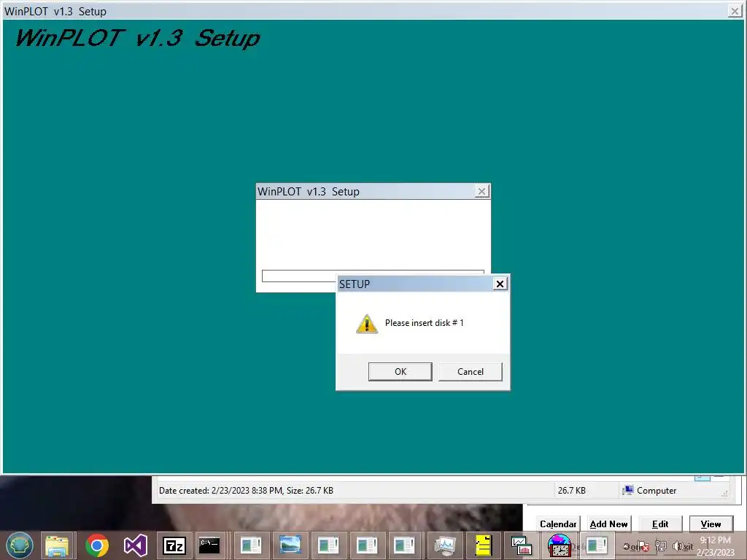
Task: Select the 'Please insert disk # 1' message
Action: [424, 323]
